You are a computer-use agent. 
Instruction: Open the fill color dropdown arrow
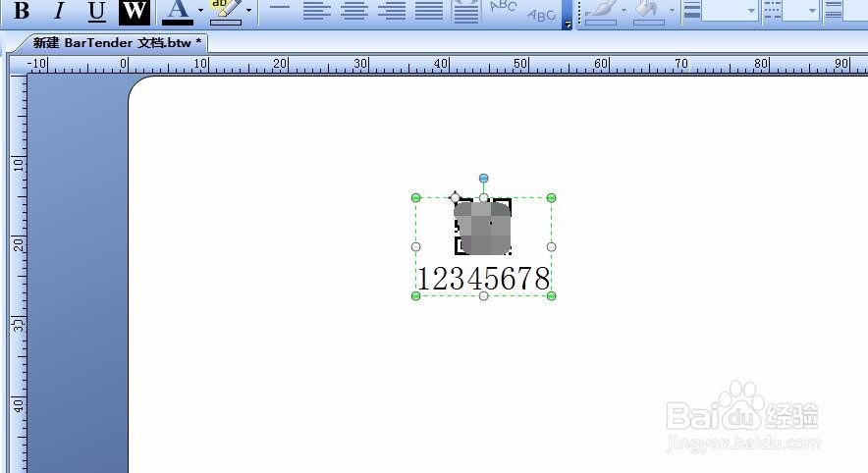coord(672,11)
